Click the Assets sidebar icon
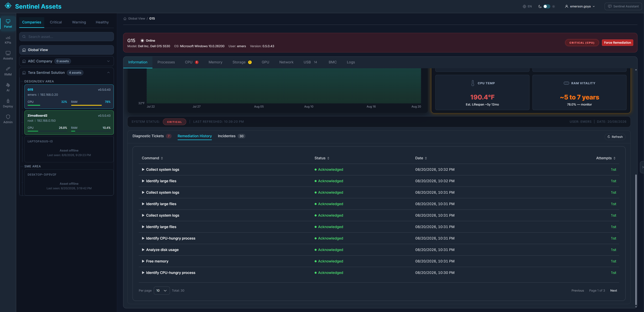 click(x=8, y=53)
